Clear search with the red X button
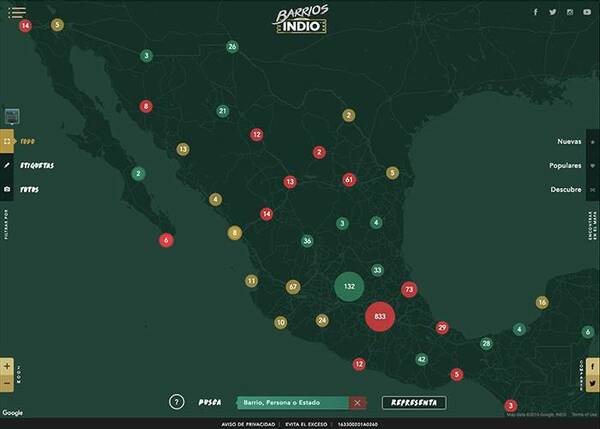 [x=357, y=403]
